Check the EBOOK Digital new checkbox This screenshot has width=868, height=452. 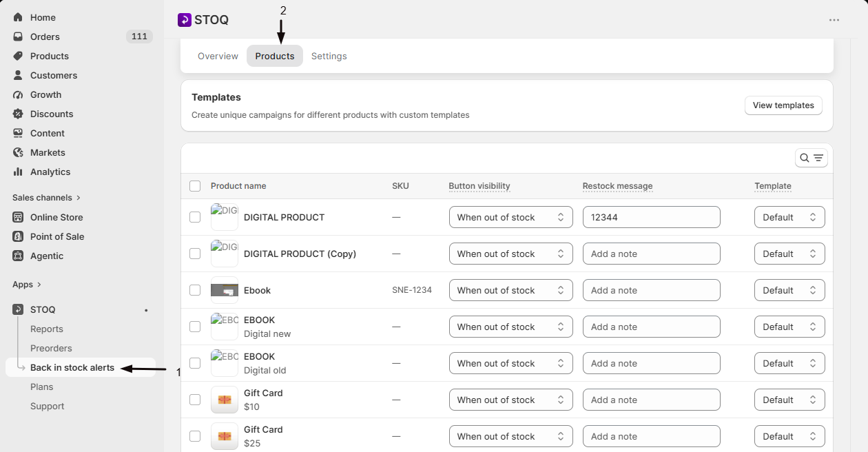(x=195, y=327)
